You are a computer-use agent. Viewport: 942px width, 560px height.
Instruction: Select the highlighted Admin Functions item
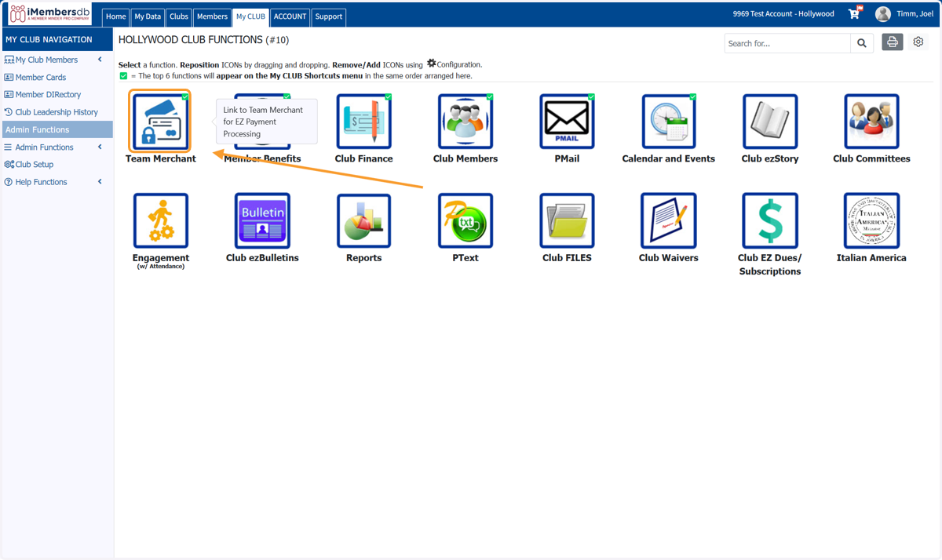click(x=57, y=129)
